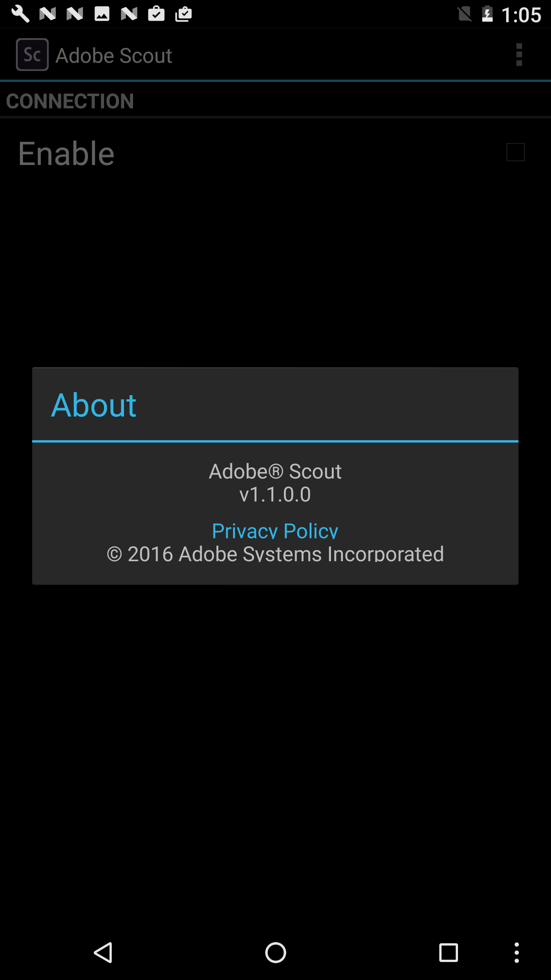The width and height of the screenshot is (551, 980).
Task: Open the overflow menu in action bar
Action: (519, 55)
